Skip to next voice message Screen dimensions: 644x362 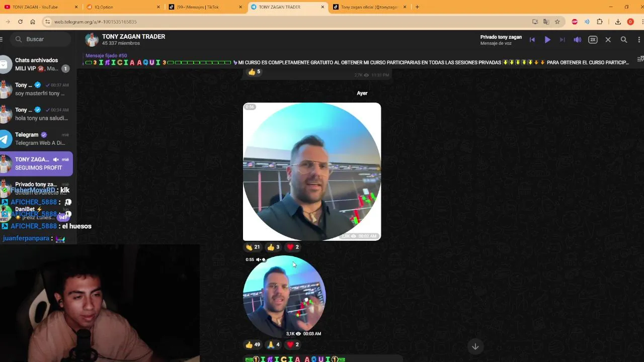[562, 40]
